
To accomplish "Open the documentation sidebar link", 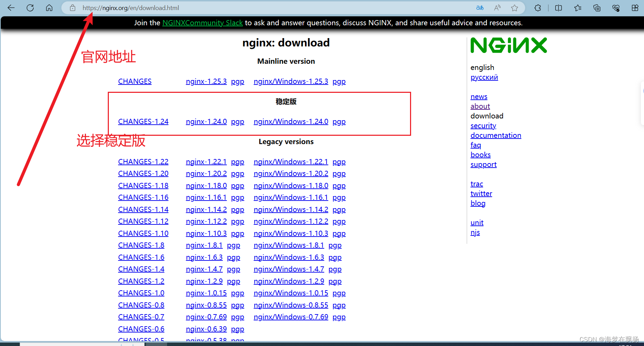I will (496, 135).
